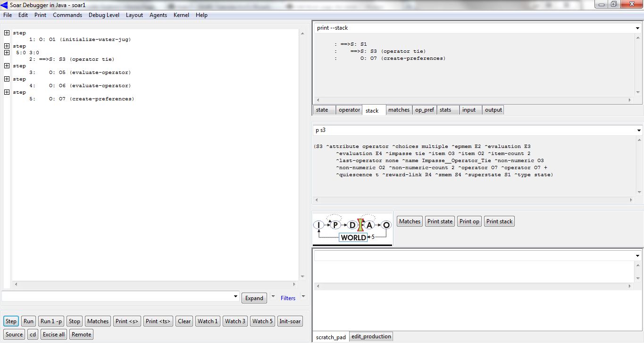
Task: Open the 'print --stack' command dropdown
Action: pos(638,28)
